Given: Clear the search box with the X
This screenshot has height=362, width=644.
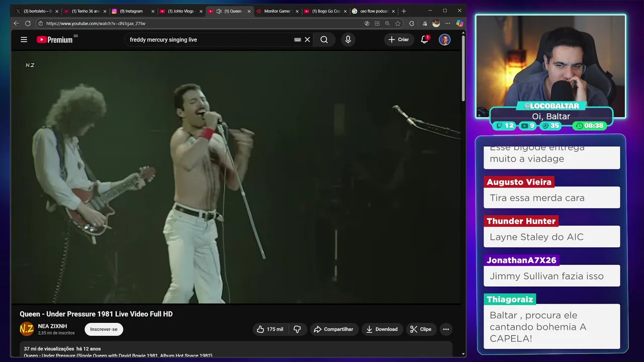Looking at the screenshot, I should tap(307, 40).
